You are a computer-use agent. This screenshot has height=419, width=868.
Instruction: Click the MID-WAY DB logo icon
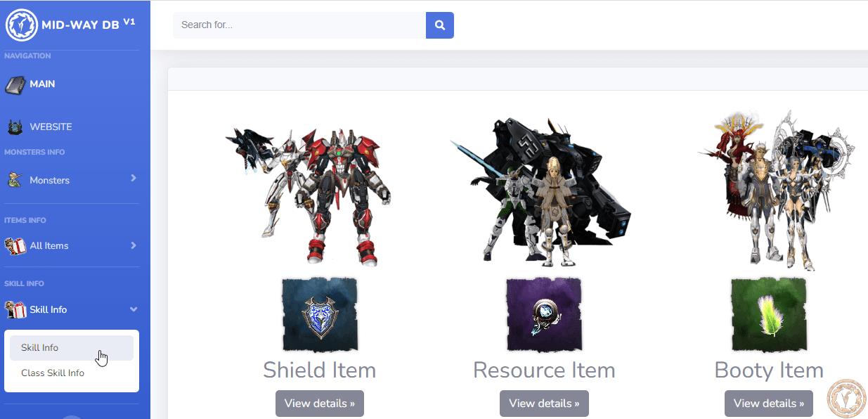coord(22,25)
